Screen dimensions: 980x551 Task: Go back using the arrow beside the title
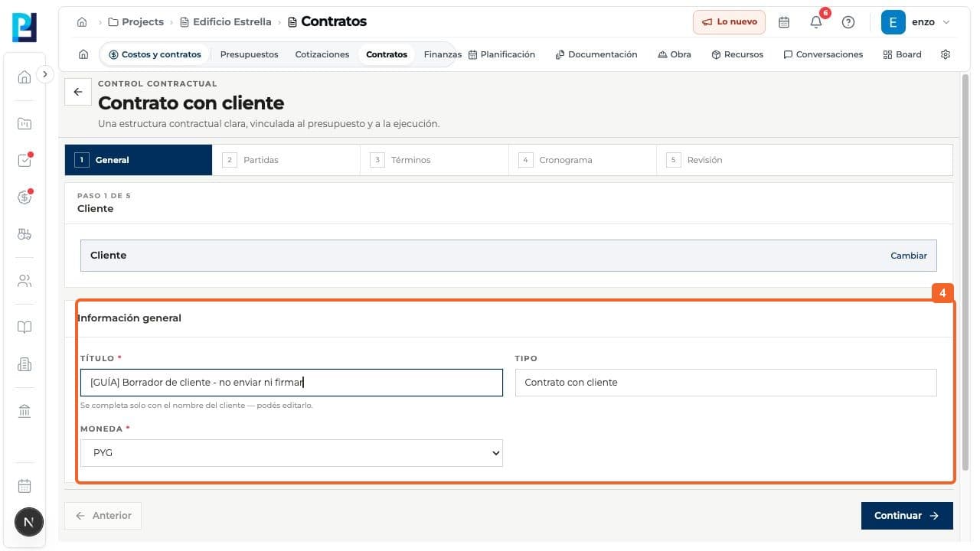(77, 92)
